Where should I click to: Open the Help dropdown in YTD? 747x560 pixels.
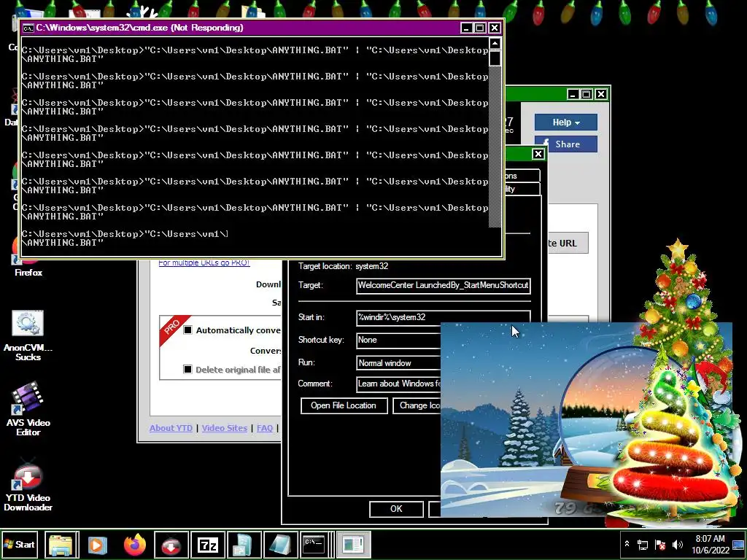[565, 122]
